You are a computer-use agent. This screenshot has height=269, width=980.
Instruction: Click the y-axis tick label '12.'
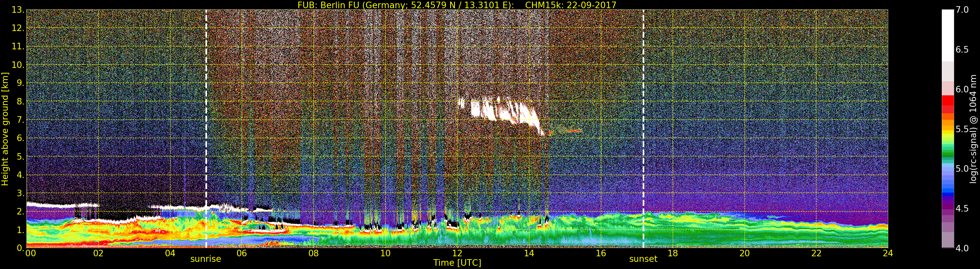pos(18,28)
